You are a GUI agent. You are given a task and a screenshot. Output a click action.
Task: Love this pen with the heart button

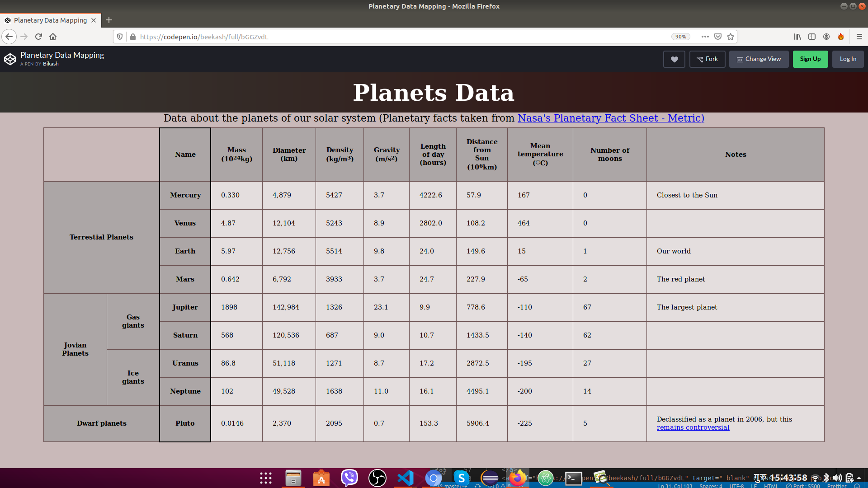coord(674,59)
